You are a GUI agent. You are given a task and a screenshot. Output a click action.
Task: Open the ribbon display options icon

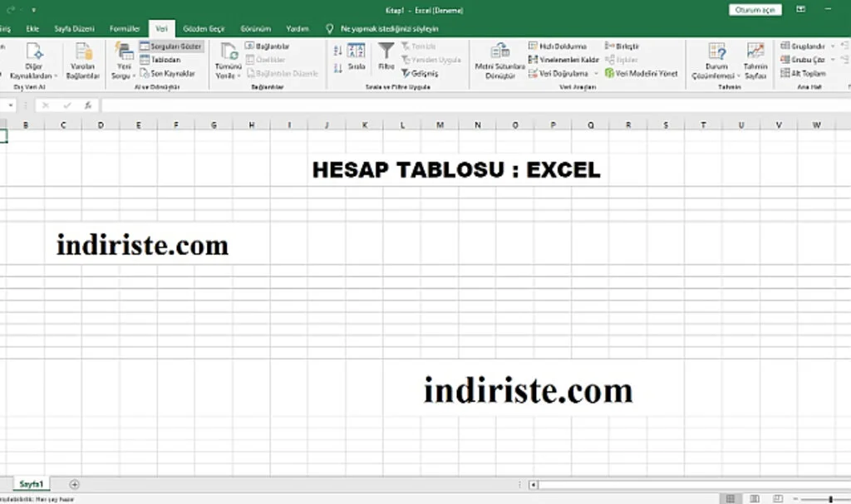[x=800, y=9]
